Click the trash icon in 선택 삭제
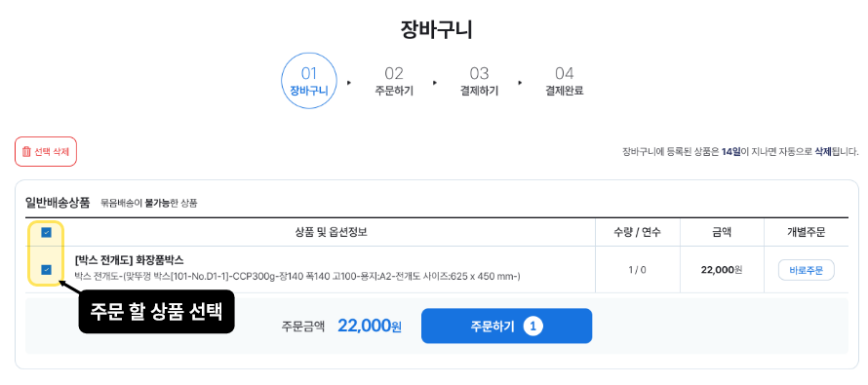Viewport: 868px width, 385px height. 26,152
